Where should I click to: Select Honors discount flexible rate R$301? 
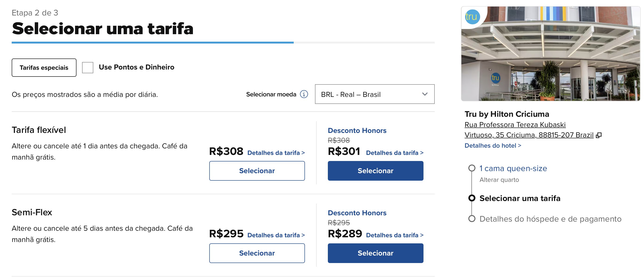(376, 171)
